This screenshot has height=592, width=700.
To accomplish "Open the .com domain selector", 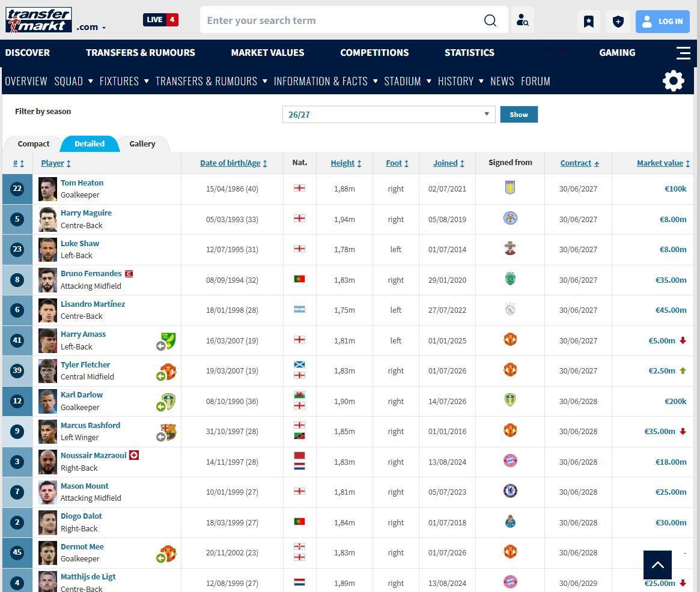I will [91, 27].
